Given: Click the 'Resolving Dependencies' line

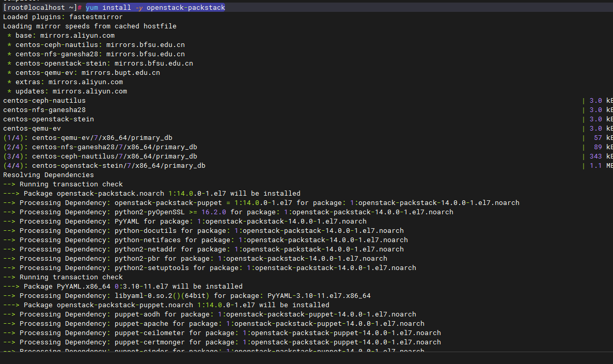Looking at the screenshot, I should click(x=49, y=175).
